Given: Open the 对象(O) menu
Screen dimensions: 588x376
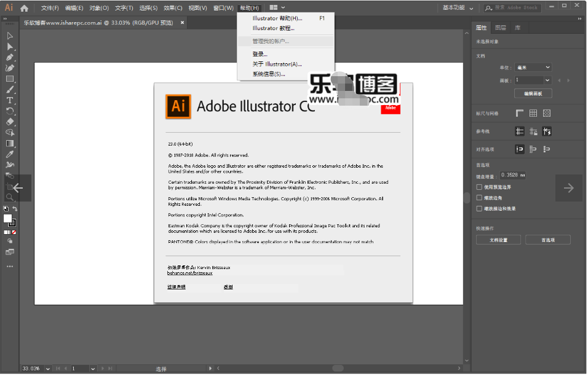Looking at the screenshot, I should tap(99, 8).
